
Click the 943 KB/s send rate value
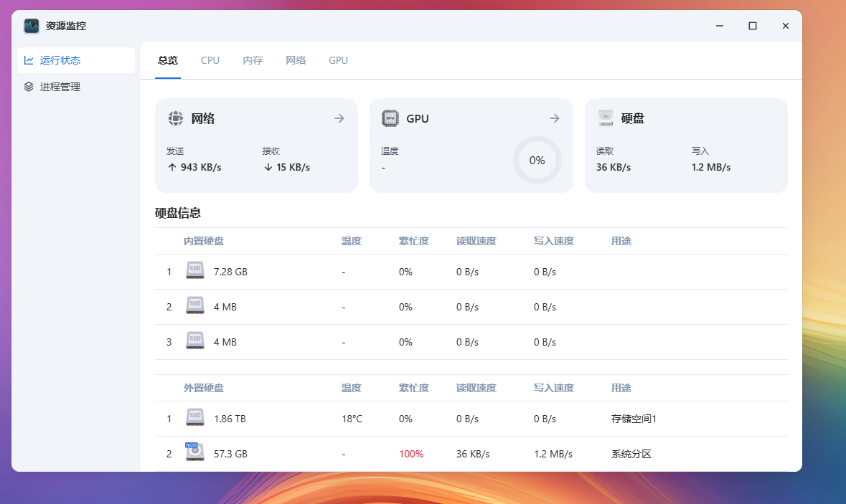click(201, 167)
